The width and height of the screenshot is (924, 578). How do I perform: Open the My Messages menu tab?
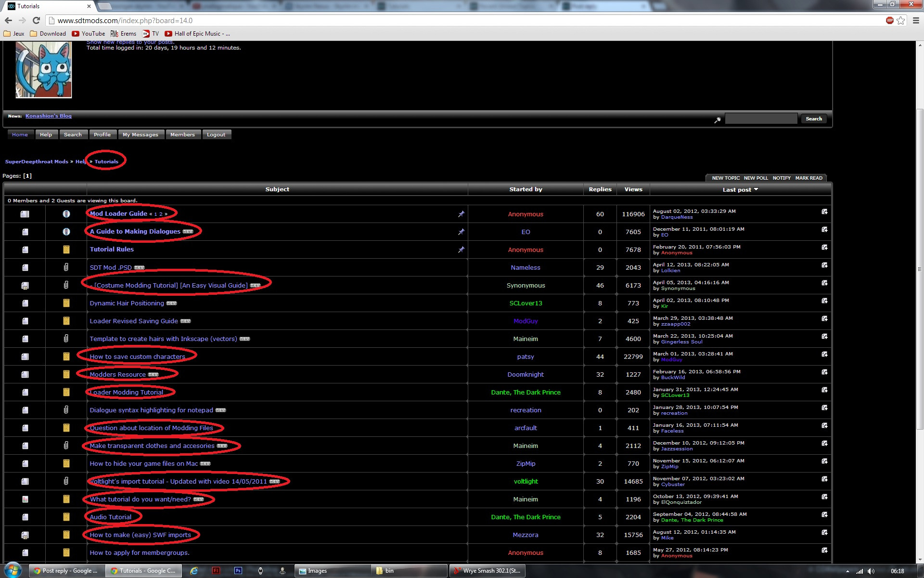(x=140, y=135)
